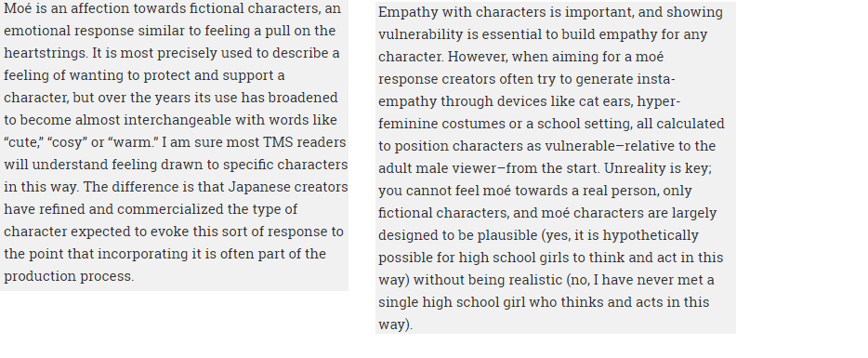Click "production process." ending the left paragraph
The image size is (868, 358).
(x=69, y=276)
